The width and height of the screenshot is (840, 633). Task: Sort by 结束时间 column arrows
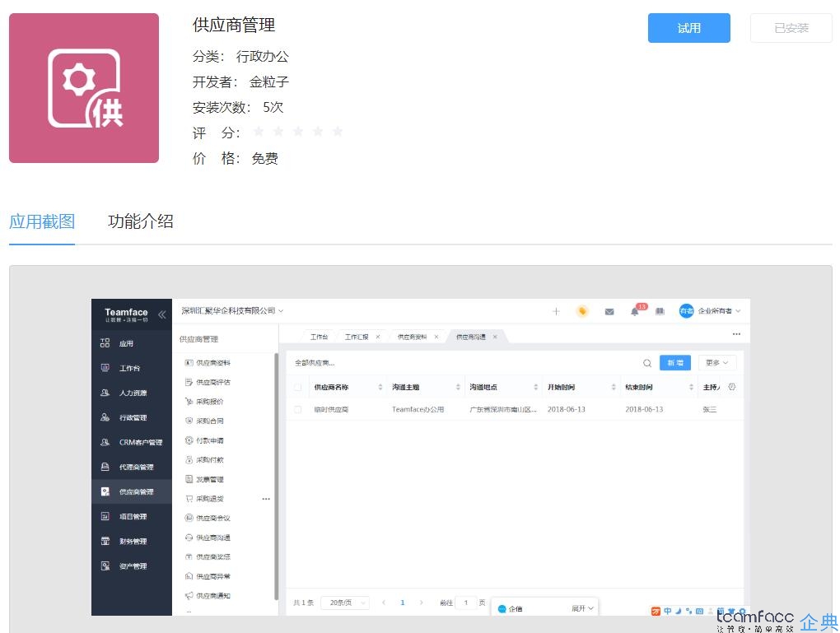coord(691,387)
